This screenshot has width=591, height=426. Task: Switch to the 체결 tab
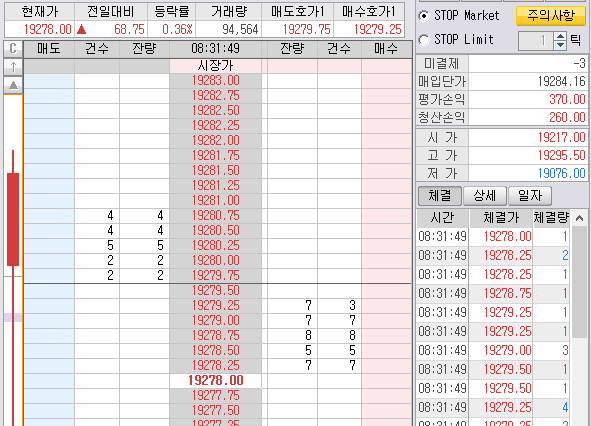(439, 196)
